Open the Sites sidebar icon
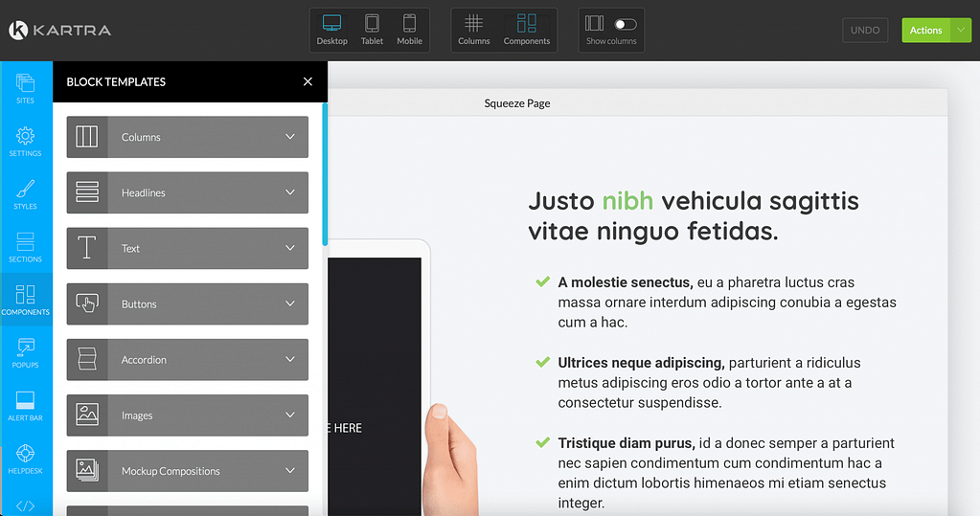Viewport: 980px width, 516px height. [x=26, y=87]
